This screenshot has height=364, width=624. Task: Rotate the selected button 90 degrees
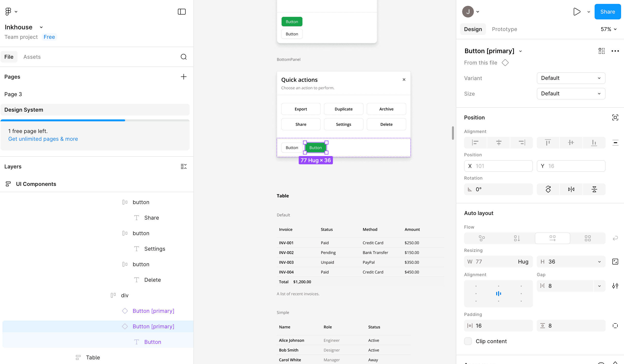(548, 189)
